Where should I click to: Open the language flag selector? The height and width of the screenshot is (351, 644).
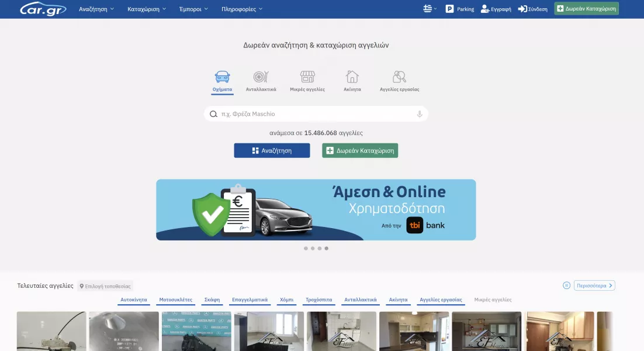430,9
